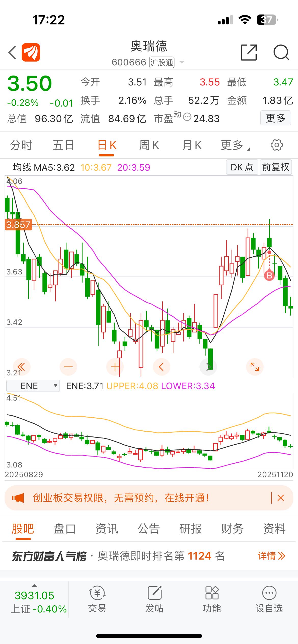
Task: Open the orange Eastmoney app logo
Action: tap(31, 52)
